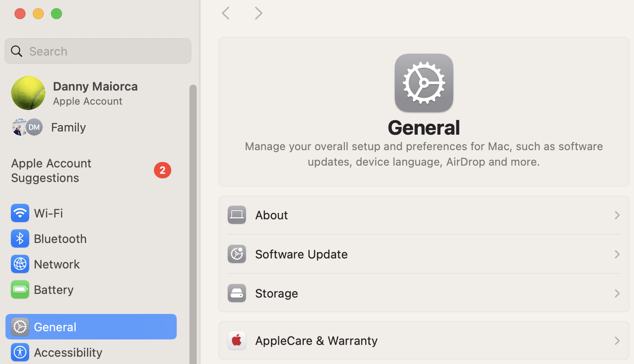The height and width of the screenshot is (364, 634).
Task: Click the Storage disk icon
Action: point(236,293)
